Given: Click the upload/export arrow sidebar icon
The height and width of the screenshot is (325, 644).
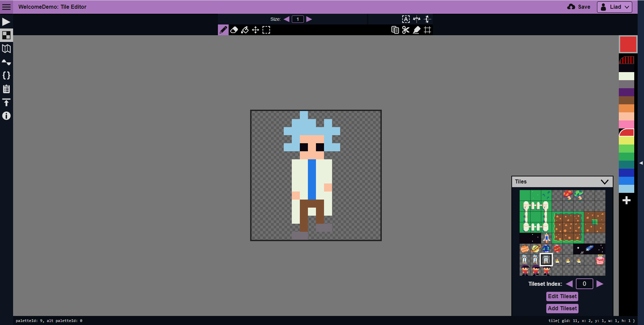Looking at the screenshot, I should (x=6, y=102).
